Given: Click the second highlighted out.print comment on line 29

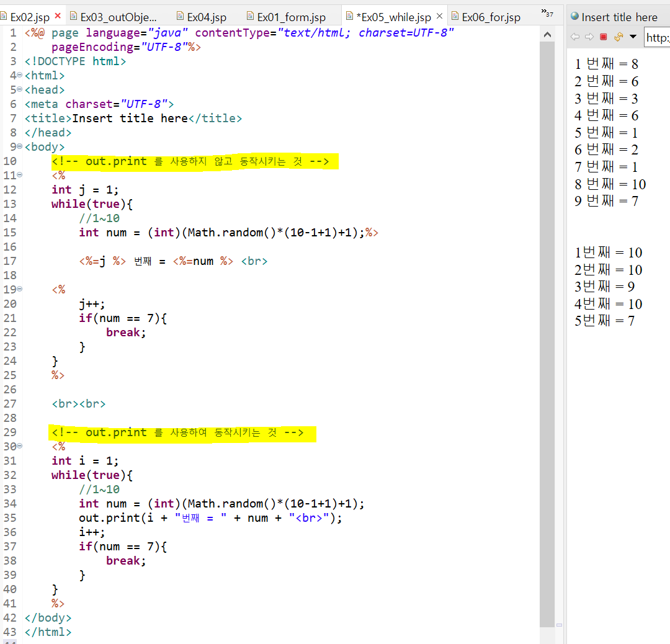Looking at the screenshot, I should point(178,432).
